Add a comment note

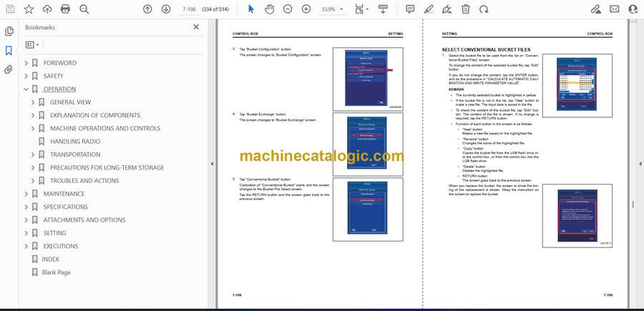(x=410, y=9)
